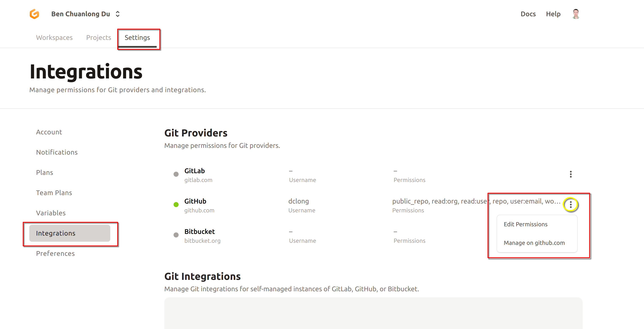Open Team Plans section
Viewport: 644px width, 329px height.
click(54, 193)
